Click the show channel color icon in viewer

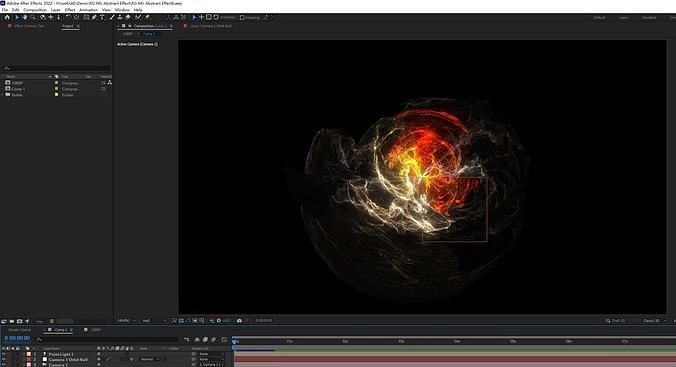[x=211, y=320]
